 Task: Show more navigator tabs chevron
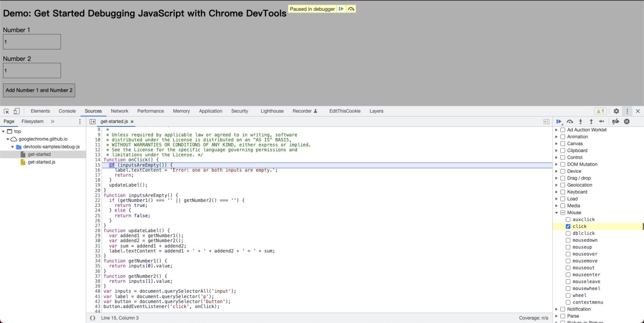click(53, 122)
